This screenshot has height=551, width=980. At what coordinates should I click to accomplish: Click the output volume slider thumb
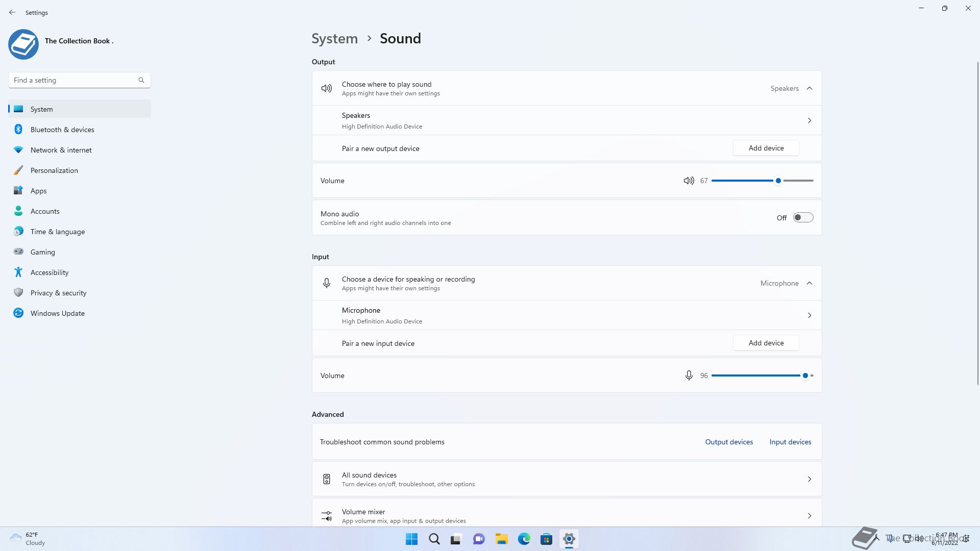[x=778, y=181]
